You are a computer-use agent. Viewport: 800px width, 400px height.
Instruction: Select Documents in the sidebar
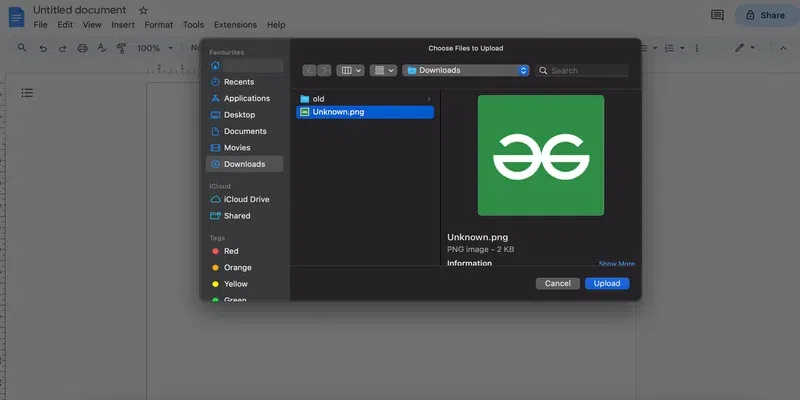point(244,131)
